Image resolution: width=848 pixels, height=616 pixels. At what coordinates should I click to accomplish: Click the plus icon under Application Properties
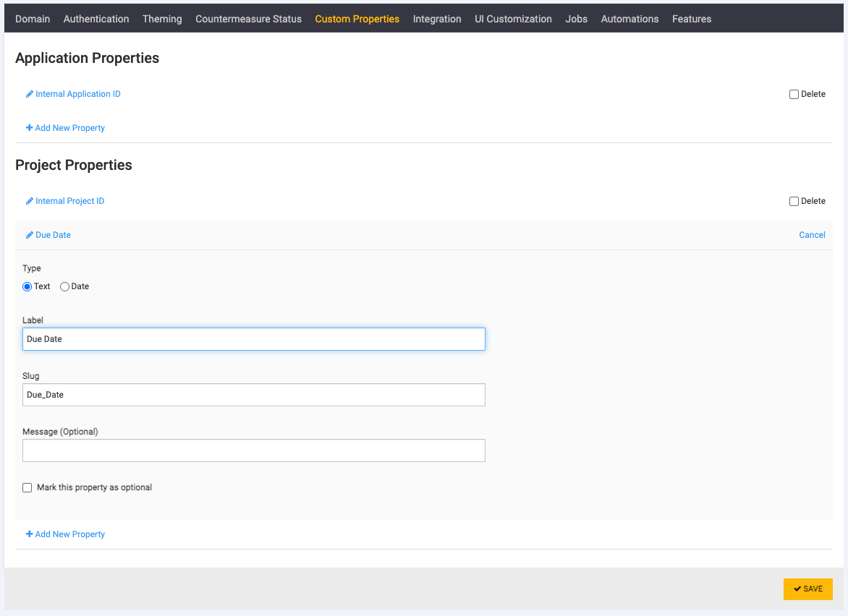pyautogui.click(x=29, y=127)
